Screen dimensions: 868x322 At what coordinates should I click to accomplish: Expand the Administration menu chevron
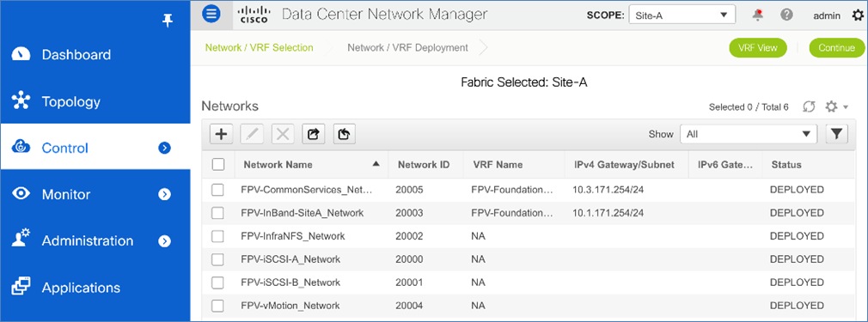[x=164, y=241]
